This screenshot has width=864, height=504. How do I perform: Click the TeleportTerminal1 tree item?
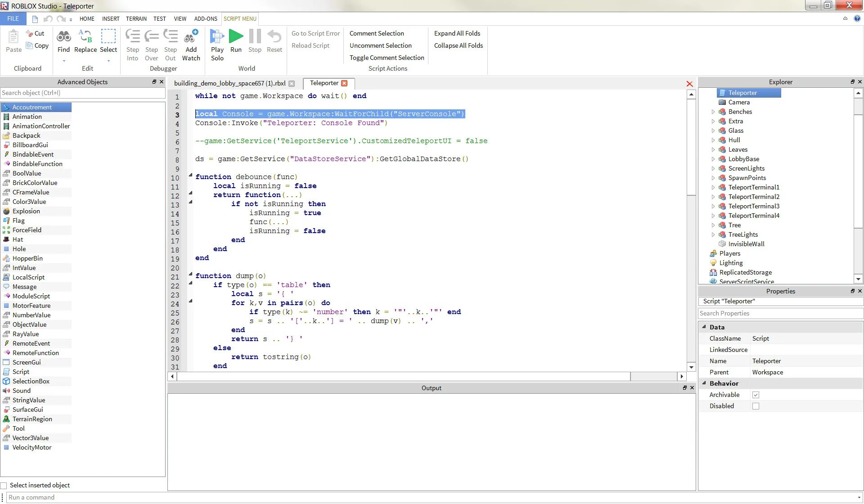point(754,187)
